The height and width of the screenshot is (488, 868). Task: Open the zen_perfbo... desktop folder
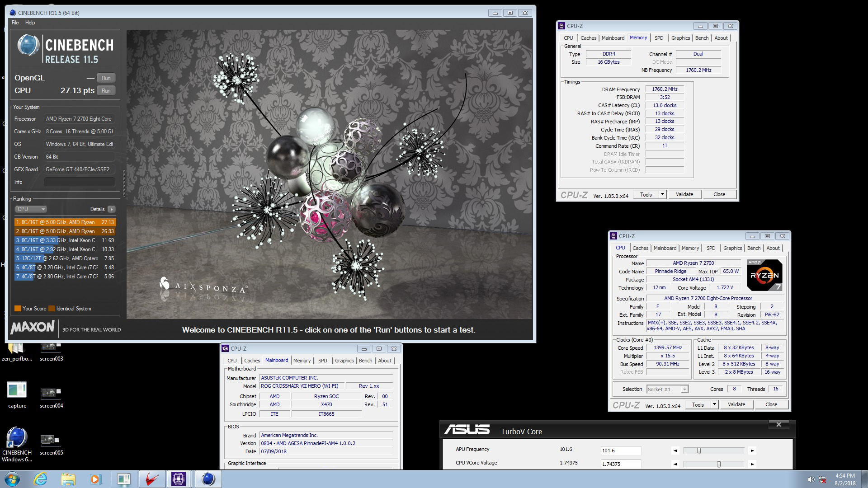[17, 352]
